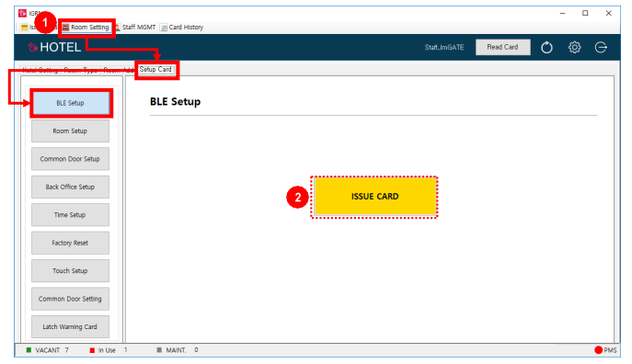
Task: Open the Room Setting menu
Action: pyautogui.click(x=86, y=28)
